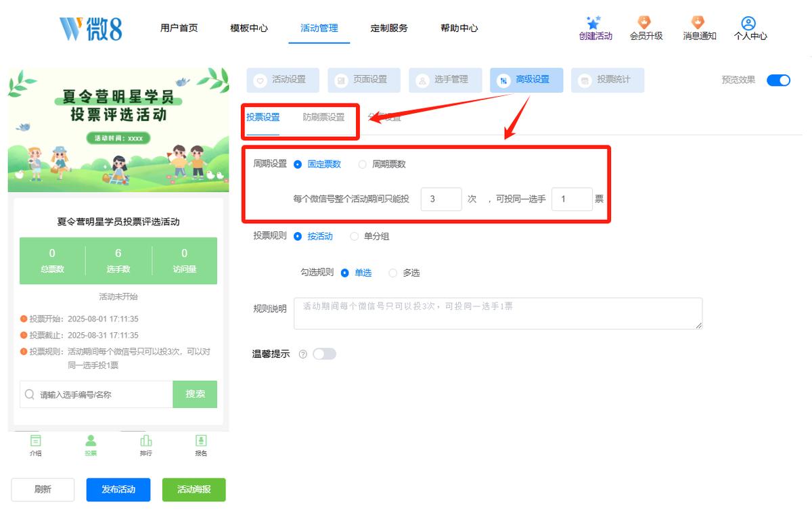Open 个人中心 profile icon
The width and height of the screenshot is (812, 525).
coord(748,23)
